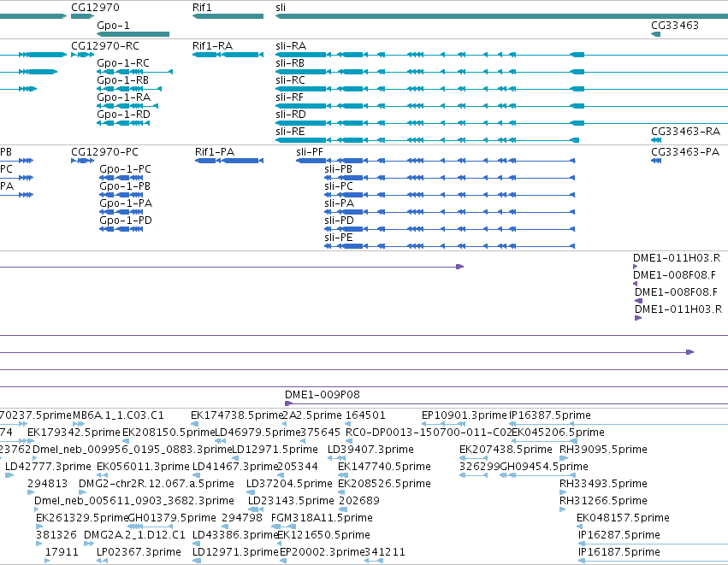Open EST label GH01379.5prime
Screen dimensions: 728x565
pyautogui.click(x=172, y=518)
